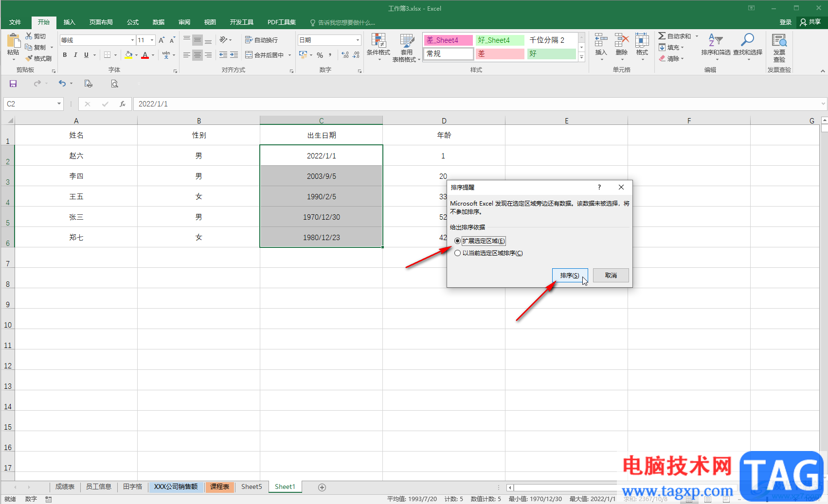
Task: Click AutoSum sigma icon
Action: (x=662, y=36)
